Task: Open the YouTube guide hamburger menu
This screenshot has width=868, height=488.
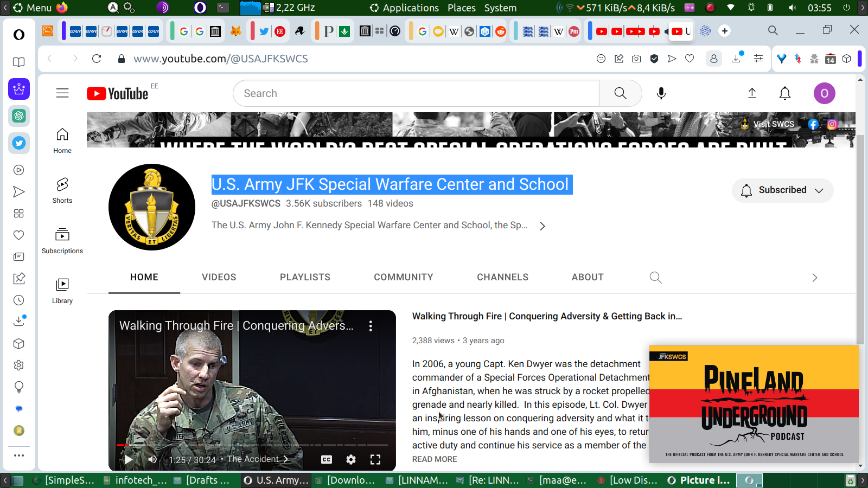Action: [x=62, y=93]
